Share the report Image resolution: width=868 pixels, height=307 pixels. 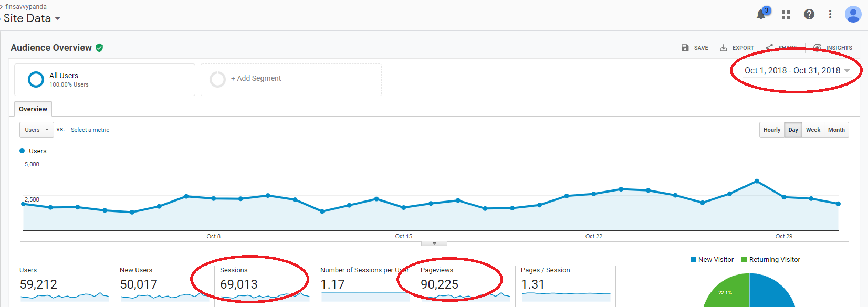pyautogui.click(x=781, y=47)
